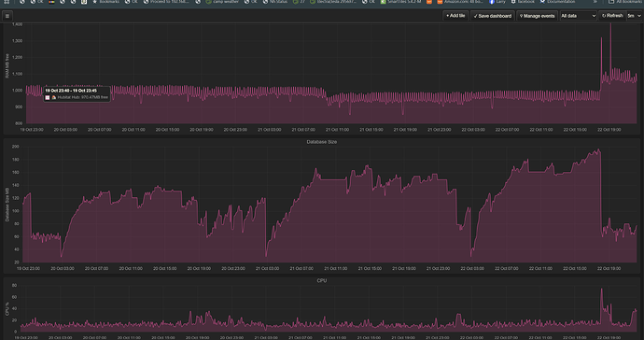The height and width of the screenshot is (340, 644).
Task: Expand the bookmarks overflow chevron
Action: tap(595, 2)
